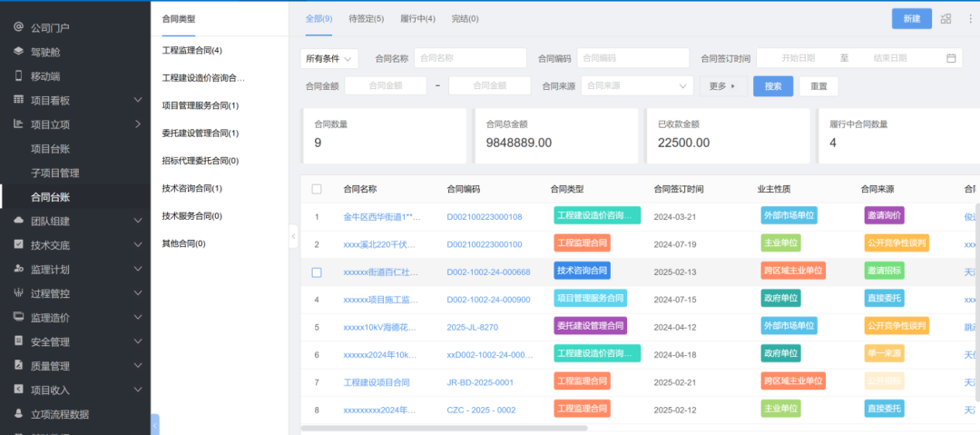Open the 公司门户 sidebar icon
This screenshot has width=980, height=435.
pyautogui.click(x=18, y=27)
